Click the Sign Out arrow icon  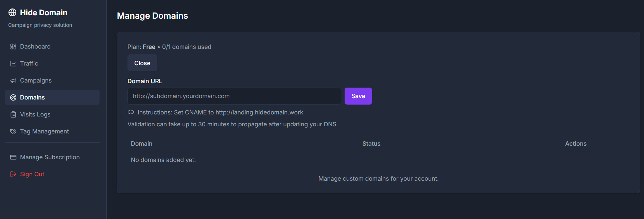pos(13,174)
